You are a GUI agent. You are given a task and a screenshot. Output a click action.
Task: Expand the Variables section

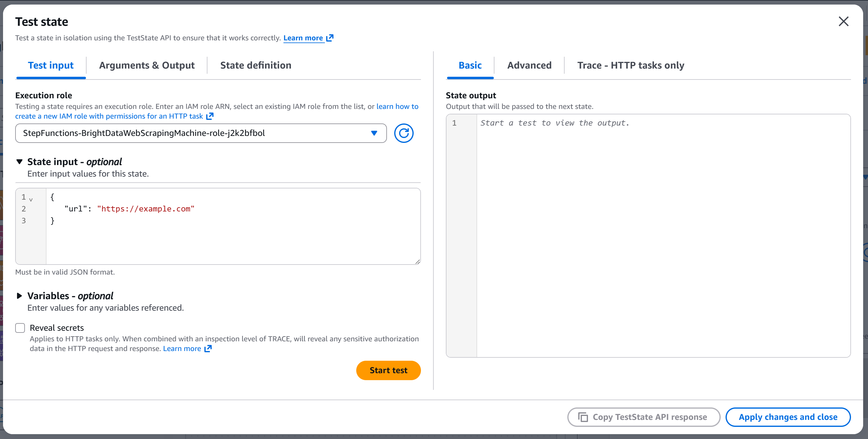pyautogui.click(x=19, y=296)
